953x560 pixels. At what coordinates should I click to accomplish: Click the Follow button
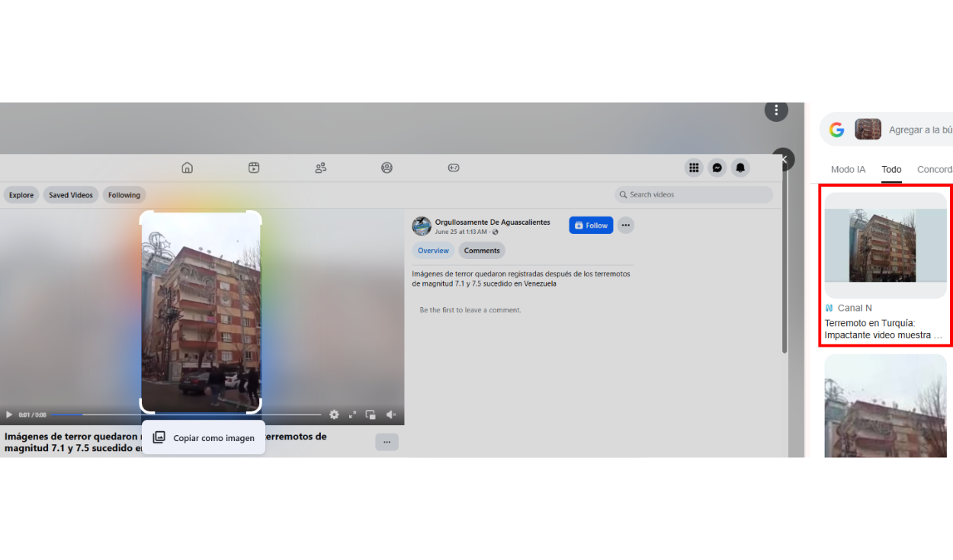tap(591, 225)
